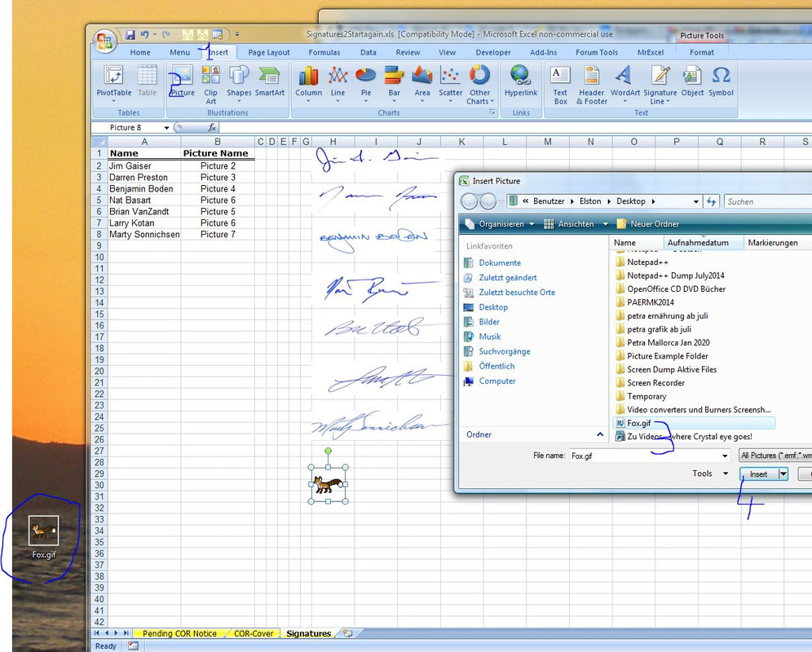Open the Name Box dropdown
This screenshot has width=812, height=652.
pos(167,127)
